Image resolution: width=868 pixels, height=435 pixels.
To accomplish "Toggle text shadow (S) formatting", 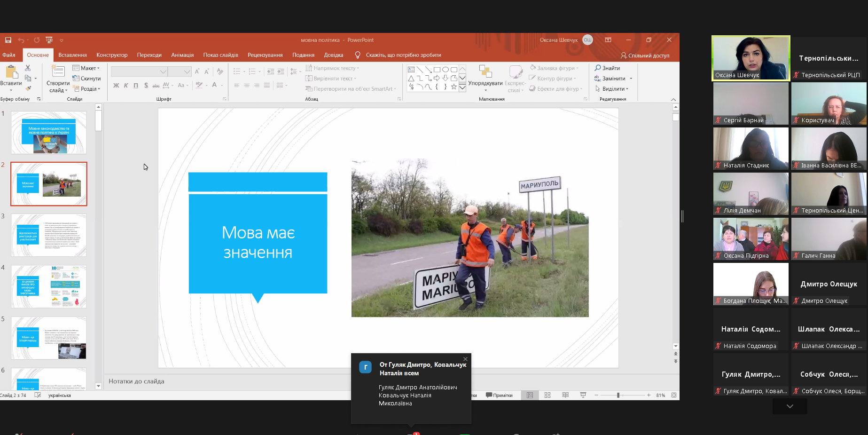I will pos(146,85).
